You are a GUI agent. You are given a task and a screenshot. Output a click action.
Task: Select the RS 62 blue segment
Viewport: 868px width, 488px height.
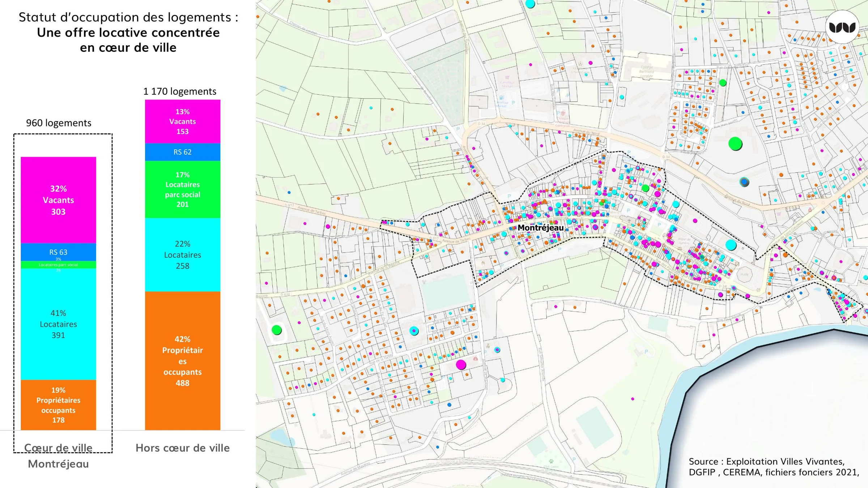coord(183,152)
